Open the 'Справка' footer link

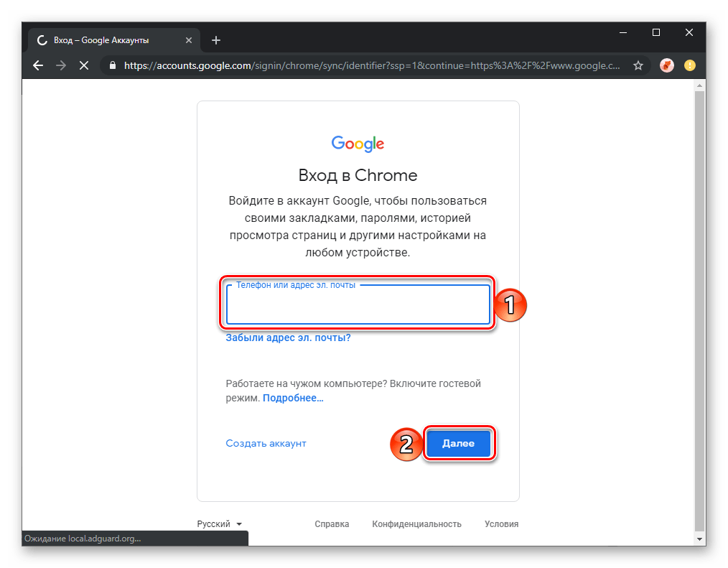coord(332,524)
